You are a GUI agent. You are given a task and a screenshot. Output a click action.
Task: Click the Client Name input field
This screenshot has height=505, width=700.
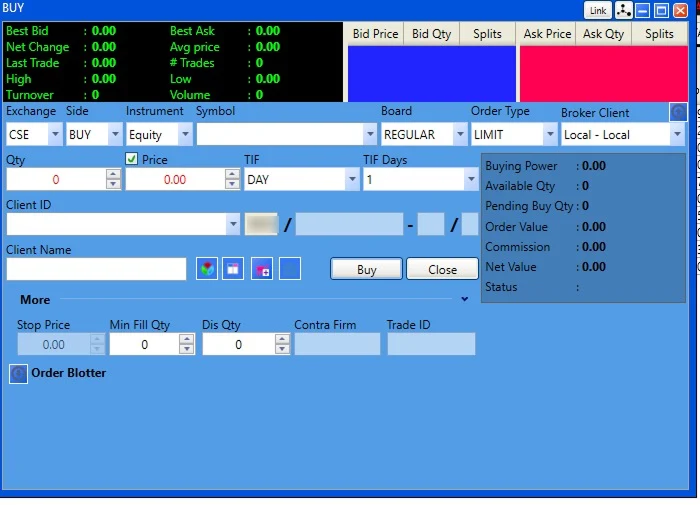[x=96, y=269]
